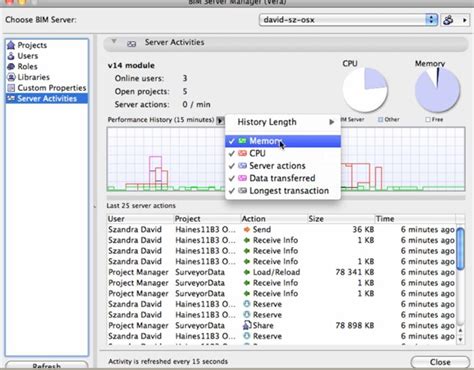The width and height of the screenshot is (474, 370).
Task: Select Server Activities in the sidebar
Action: 47,98
